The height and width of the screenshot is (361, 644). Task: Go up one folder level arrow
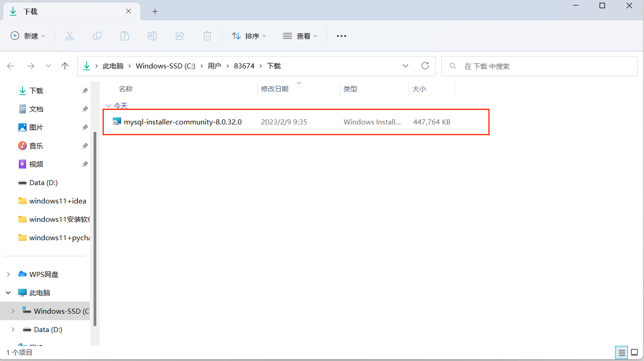tap(65, 66)
